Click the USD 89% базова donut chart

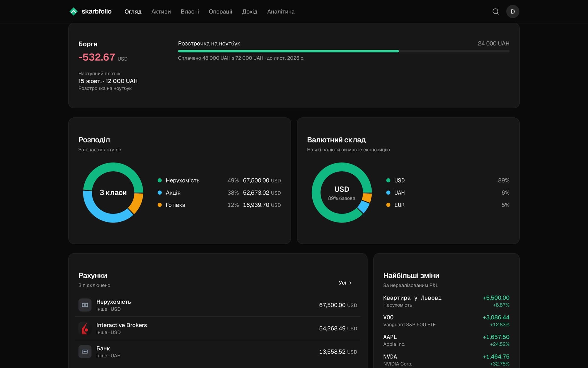pos(342,193)
